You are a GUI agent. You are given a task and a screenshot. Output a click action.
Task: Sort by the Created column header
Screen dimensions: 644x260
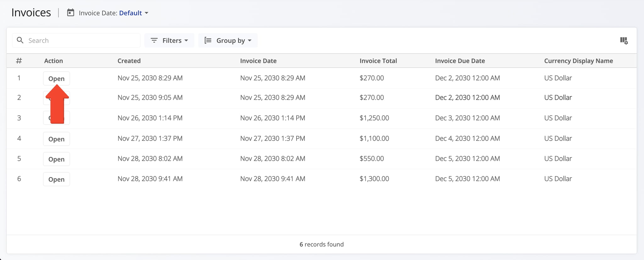click(129, 61)
